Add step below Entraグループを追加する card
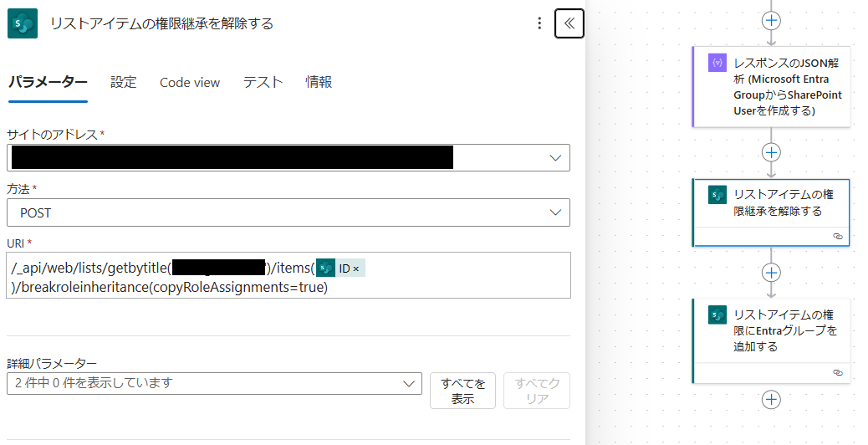 point(771,399)
